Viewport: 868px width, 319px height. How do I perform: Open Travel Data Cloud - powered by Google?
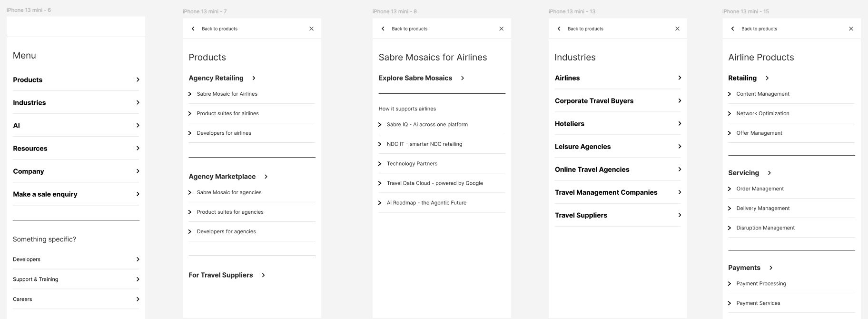coord(435,183)
